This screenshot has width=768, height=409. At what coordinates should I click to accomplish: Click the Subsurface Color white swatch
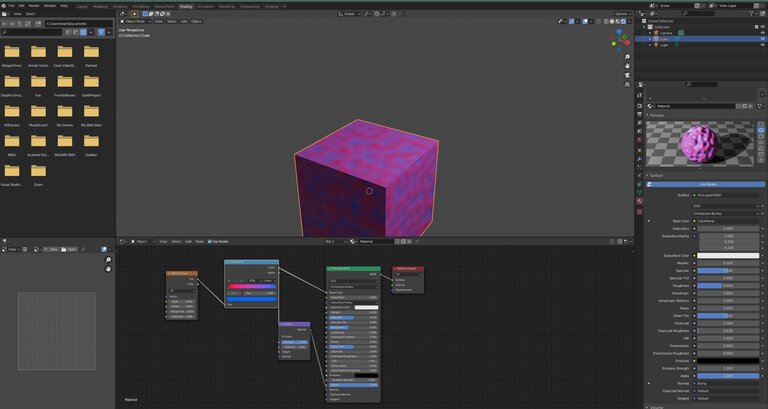point(727,255)
